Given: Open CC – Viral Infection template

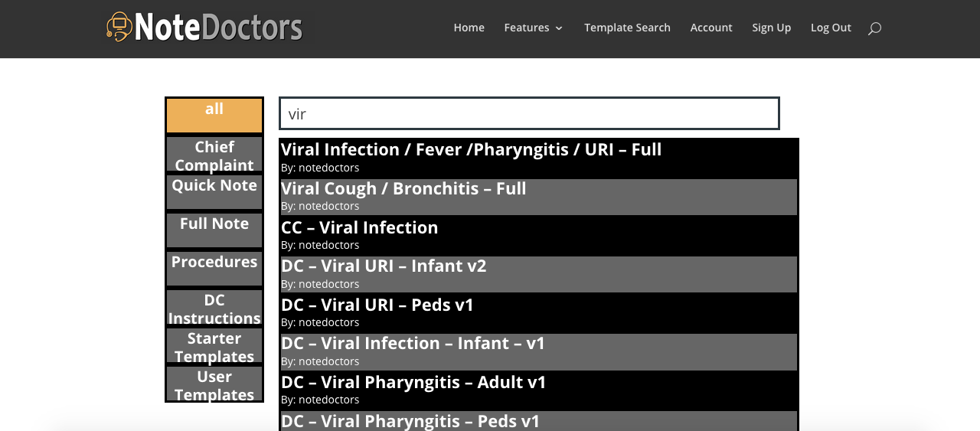Looking at the screenshot, I should coord(539,235).
